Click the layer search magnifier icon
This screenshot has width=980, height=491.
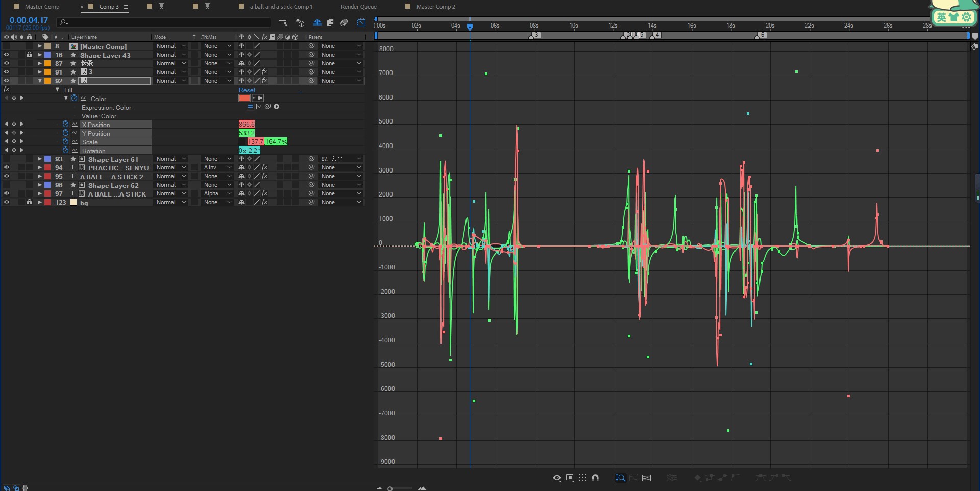64,22
